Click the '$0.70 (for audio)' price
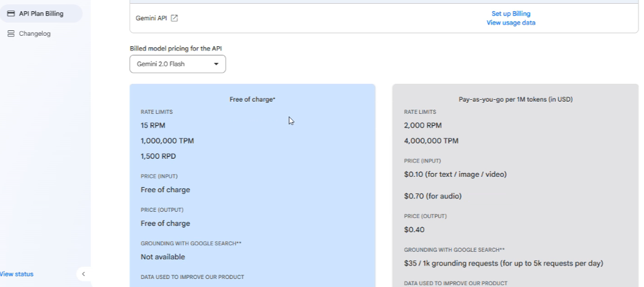 [432, 196]
